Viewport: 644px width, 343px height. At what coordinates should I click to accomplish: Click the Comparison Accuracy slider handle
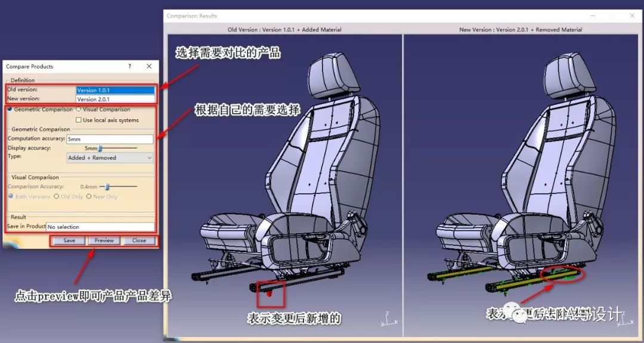pyautogui.click(x=107, y=187)
